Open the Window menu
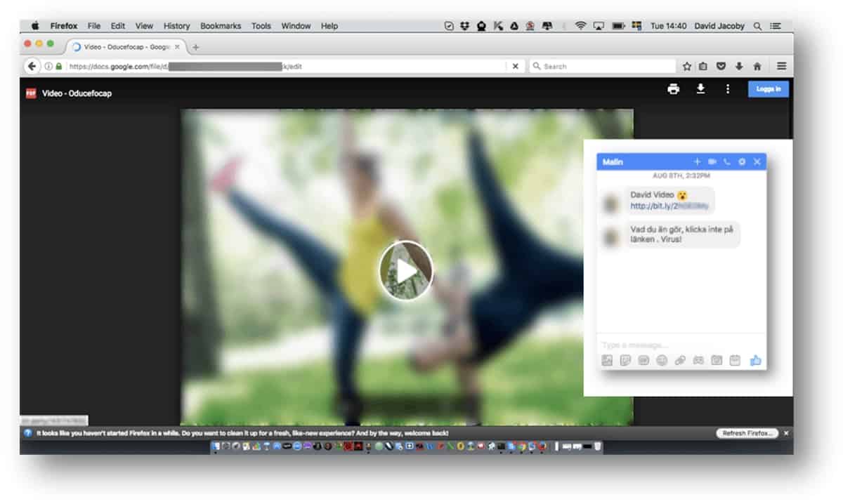843x504 pixels. pos(296,26)
